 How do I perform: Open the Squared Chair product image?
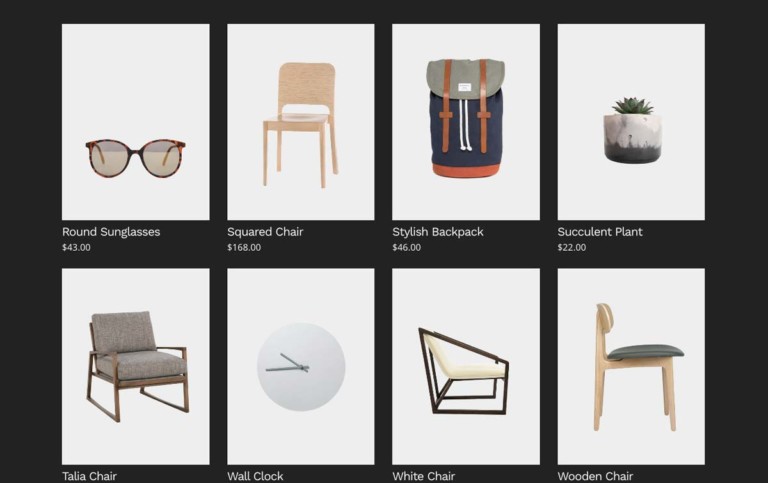[x=301, y=122]
